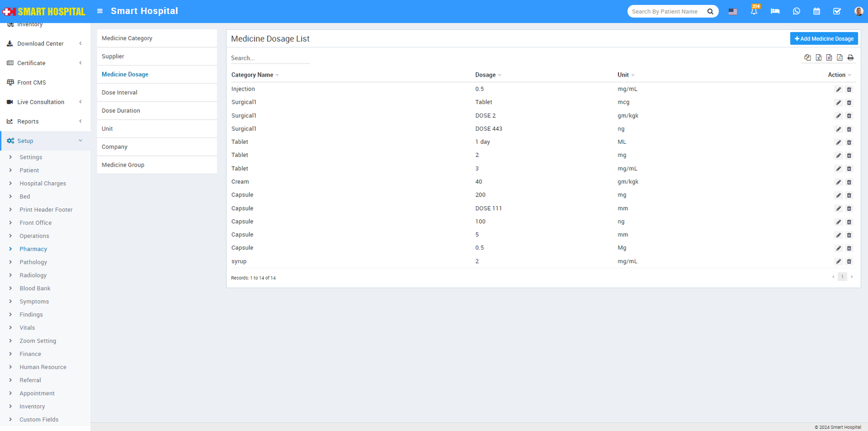Open the WhatsApp chat icon
This screenshot has width=868, height=431.
796,11
